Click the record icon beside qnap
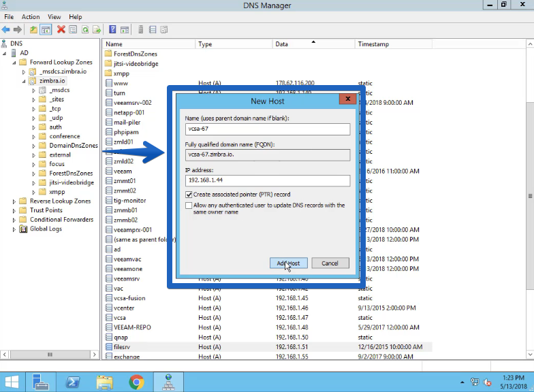The height and width of the screenshot is (392, 534). click(x=109, y=338)
